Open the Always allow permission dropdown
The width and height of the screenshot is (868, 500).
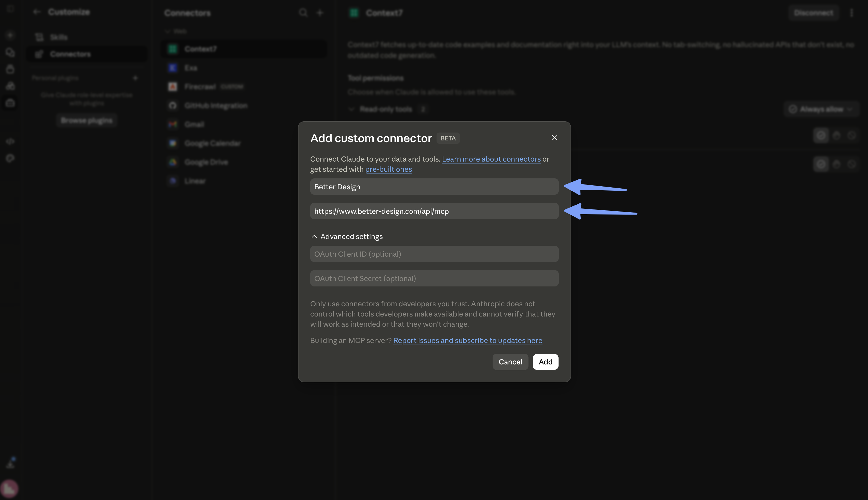click(821, 109)
